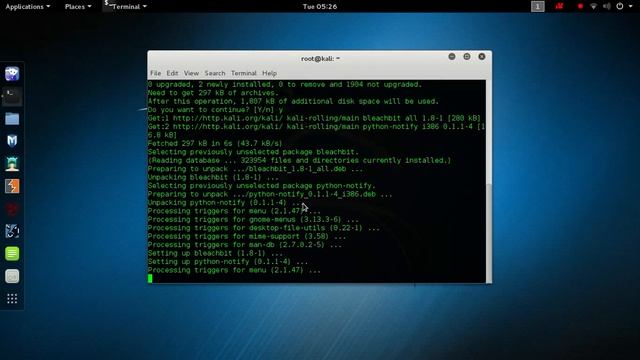
Task: Open the Terminal menu in terminal window
Action: pos(244,73)
